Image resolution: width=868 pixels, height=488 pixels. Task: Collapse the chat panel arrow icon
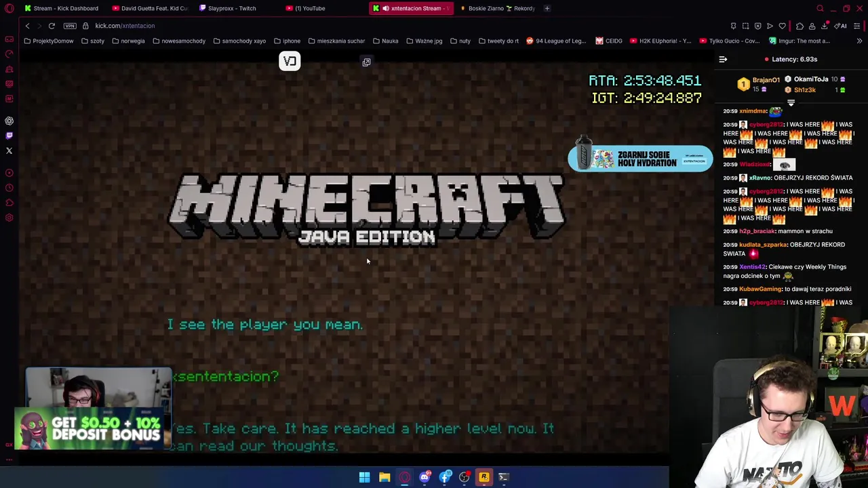click(723, 60)
